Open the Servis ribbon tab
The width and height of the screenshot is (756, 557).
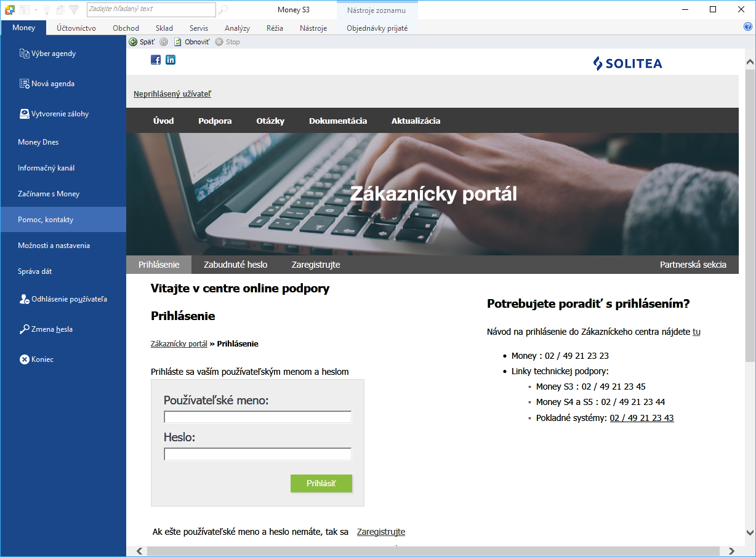click(x=199, y=28)
